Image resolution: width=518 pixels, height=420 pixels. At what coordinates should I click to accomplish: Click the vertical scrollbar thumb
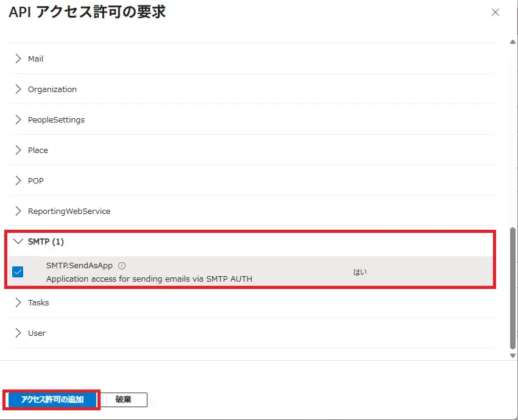click(x=512, y=287)
